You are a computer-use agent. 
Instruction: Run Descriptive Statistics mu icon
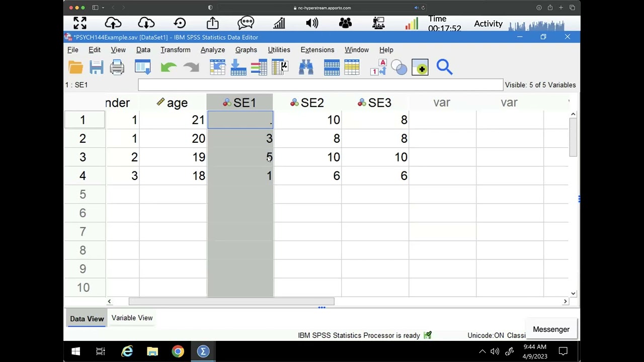(280, 67)
